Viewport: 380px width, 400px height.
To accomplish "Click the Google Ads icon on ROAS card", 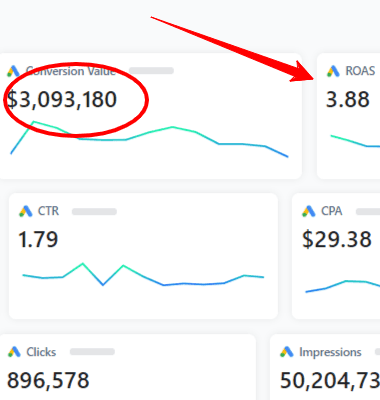I will (333, 71).
